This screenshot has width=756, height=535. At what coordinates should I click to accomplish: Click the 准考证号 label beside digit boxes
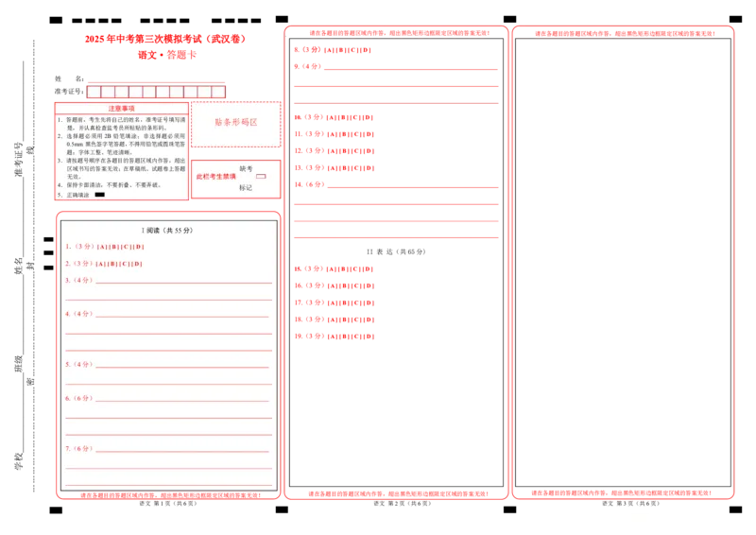(x=69, y=91)
